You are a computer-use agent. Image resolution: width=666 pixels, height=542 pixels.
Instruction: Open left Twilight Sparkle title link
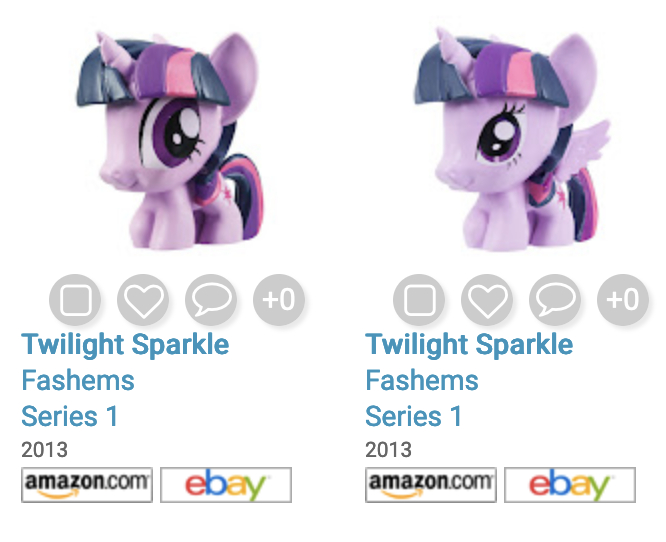click(x=125, y=345)
